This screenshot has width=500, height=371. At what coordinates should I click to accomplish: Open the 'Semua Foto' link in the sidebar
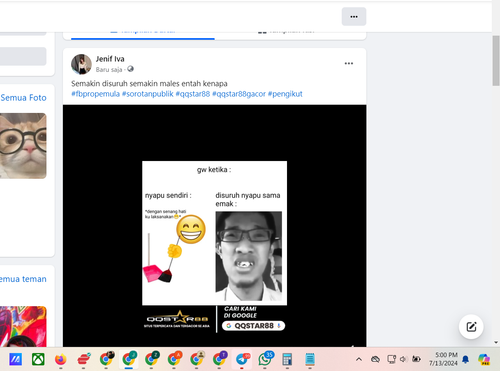[23, 98]
